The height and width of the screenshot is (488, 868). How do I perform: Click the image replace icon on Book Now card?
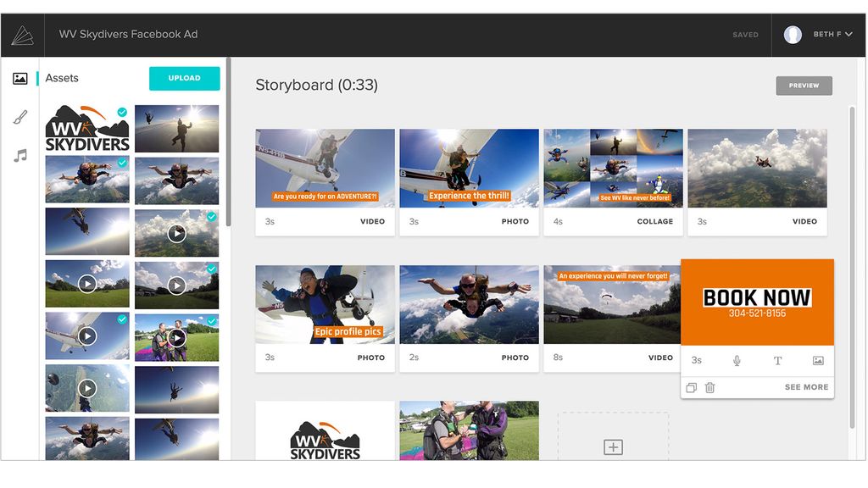pyautogui.click(x=816, y=360)
